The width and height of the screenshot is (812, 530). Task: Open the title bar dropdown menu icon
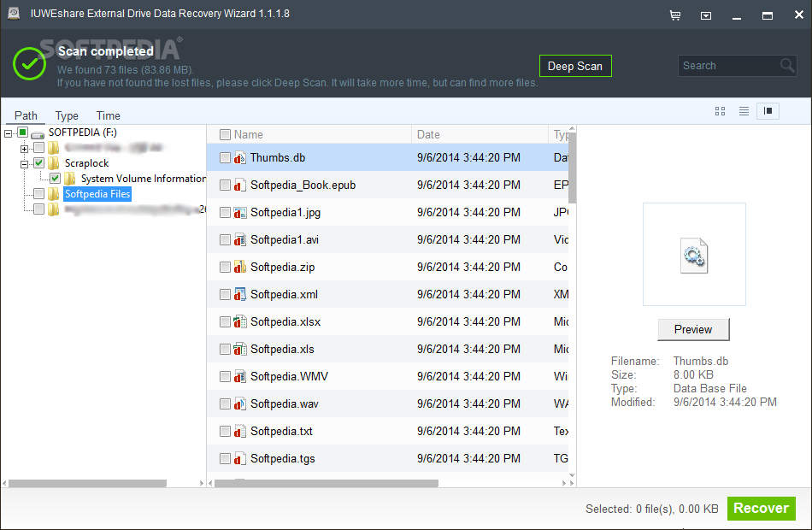click(706, 16)
